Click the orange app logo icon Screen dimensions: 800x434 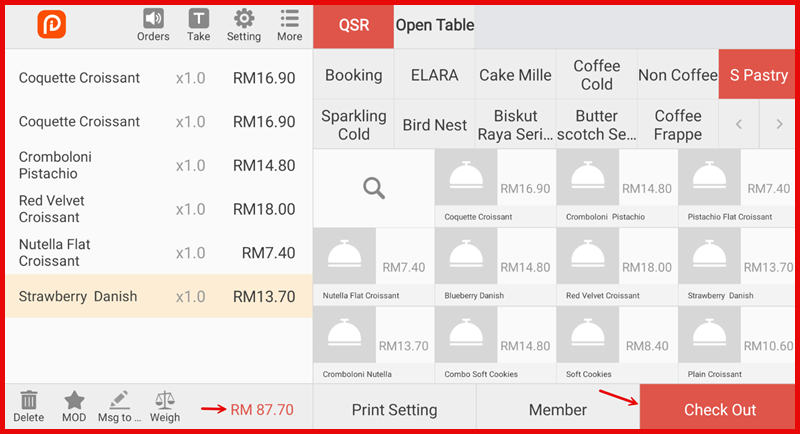coord(51,25)
